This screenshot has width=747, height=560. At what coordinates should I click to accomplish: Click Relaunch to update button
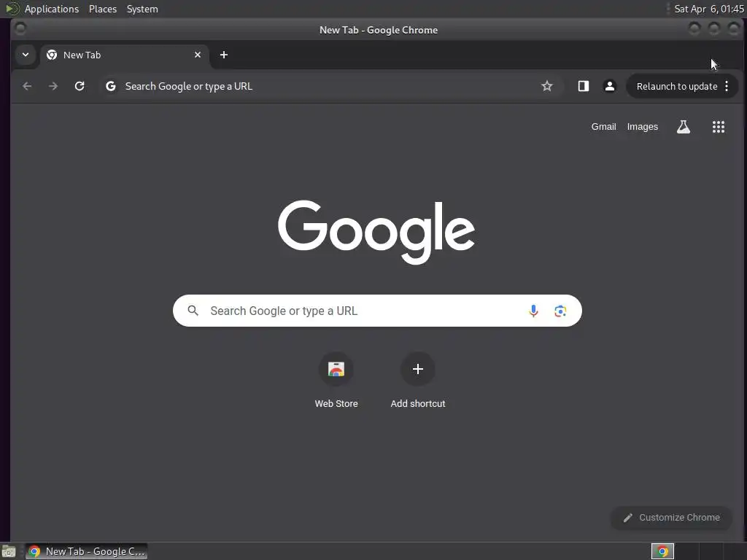tap(677, 86)
